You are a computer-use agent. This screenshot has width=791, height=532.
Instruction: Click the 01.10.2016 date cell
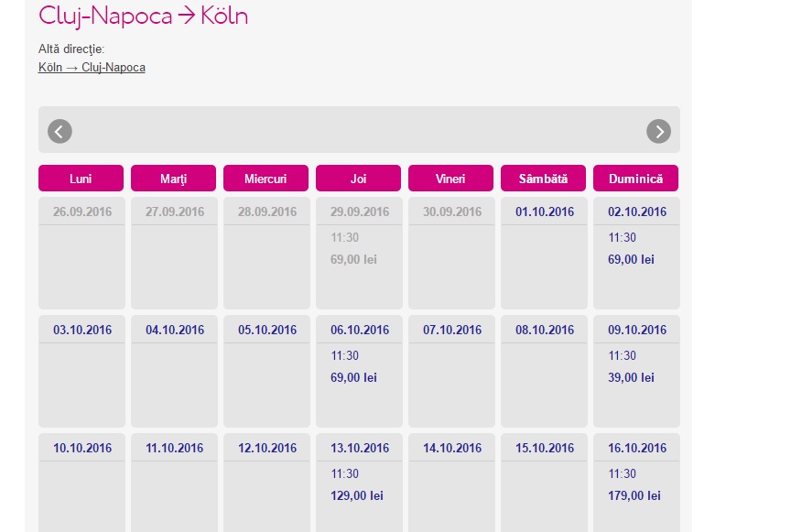[x=545, y=253]
